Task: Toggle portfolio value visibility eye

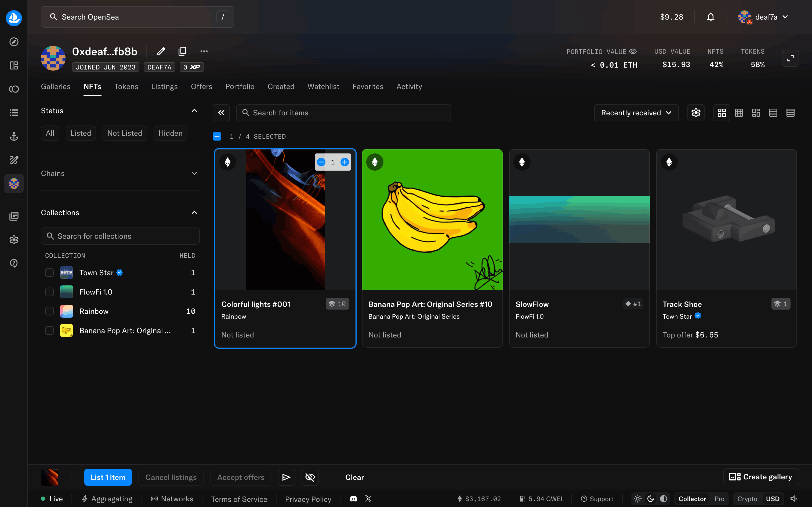Action: point(633,51)
